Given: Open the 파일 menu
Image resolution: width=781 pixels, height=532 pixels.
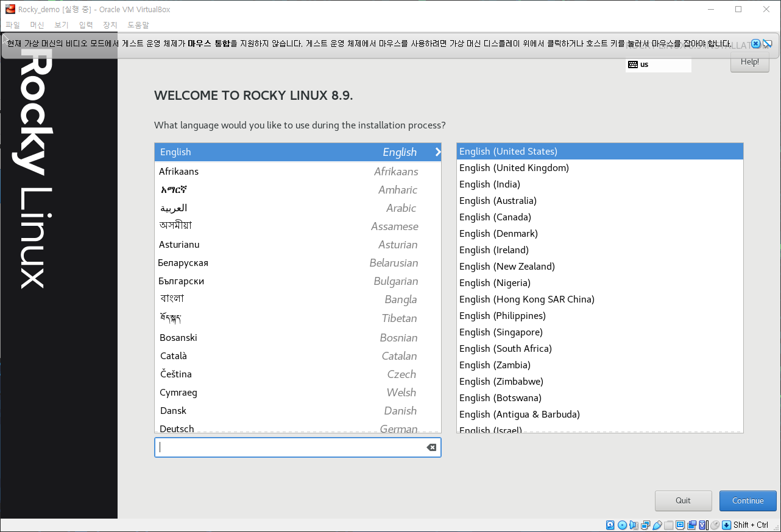Looking at the screenshot, I should coord(13,25).
